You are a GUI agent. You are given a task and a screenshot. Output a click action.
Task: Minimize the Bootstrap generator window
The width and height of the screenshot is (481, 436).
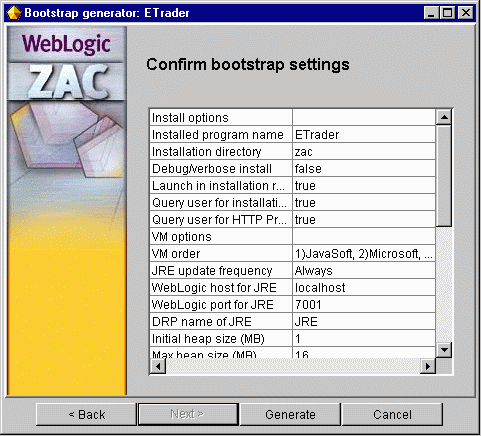coord(431,13)
